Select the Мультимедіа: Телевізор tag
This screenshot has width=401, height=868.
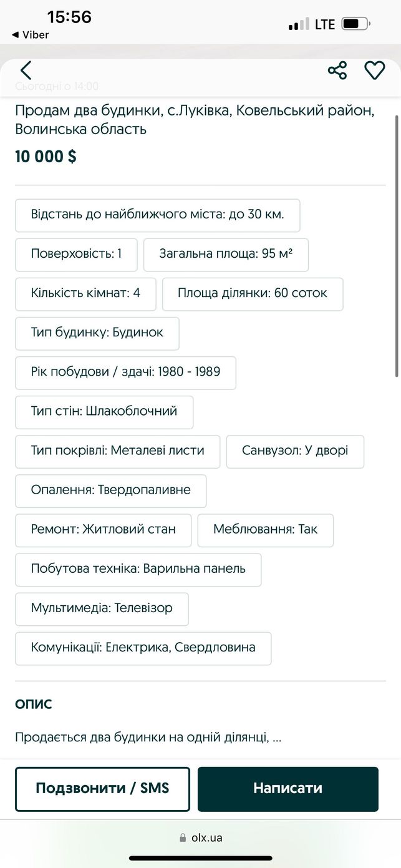click(102, 608)
